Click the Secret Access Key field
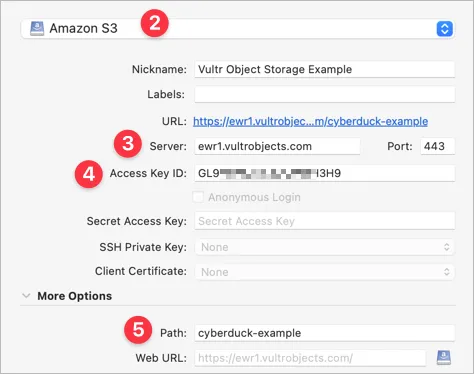The image size is (474, 374). tap(324, 221)
